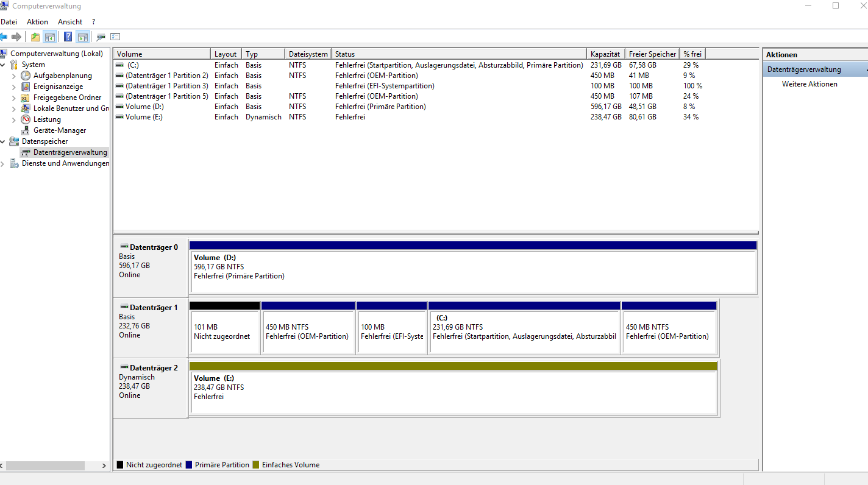Click the disk icon beside Datenträger 0
The height and width of the screenshot is (485, 868).
[124, 247]
